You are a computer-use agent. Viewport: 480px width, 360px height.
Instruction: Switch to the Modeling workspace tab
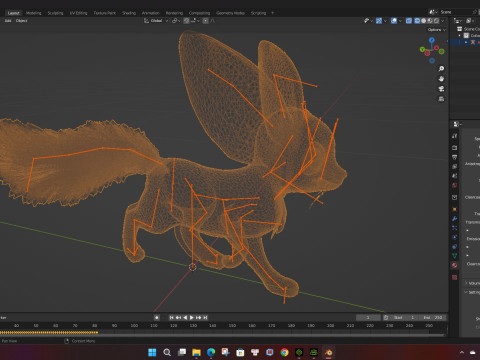click(33, 13)
